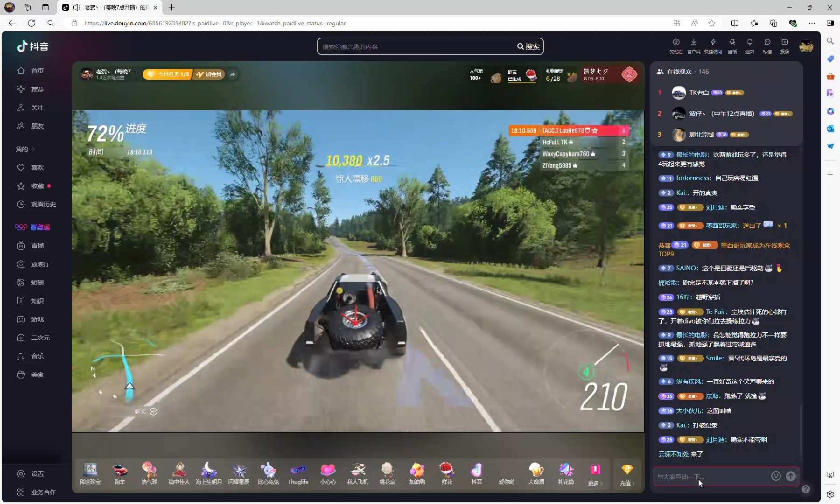The width and height of the screenshot is (840, 504).
Task: Click the browser refresh button
Action: (31, 23)
